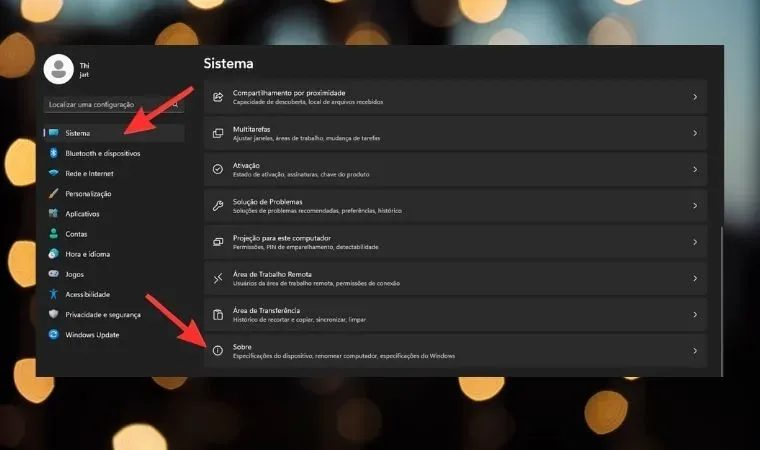Image resolution: width=760 pixels, height=450 pixels.
Task: Click the Jogos gamepad icon
Action: click(53, 274)
